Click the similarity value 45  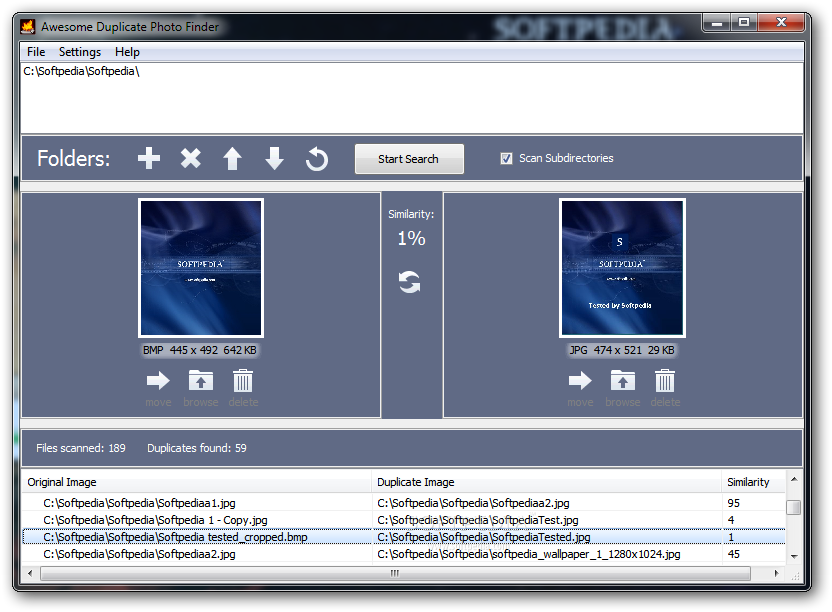(x=734, y=554)
